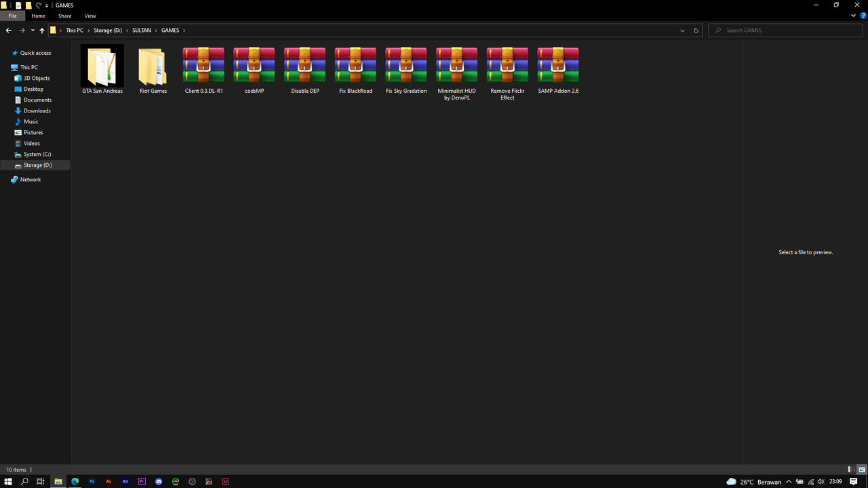Open the volume control tray icon

[821, 482]
